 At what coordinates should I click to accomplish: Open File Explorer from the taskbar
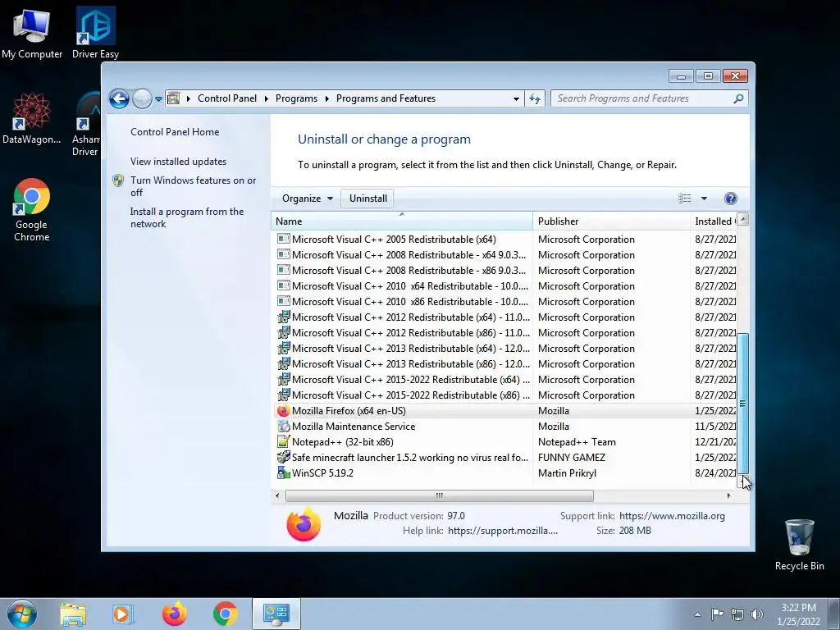(73, 614)
